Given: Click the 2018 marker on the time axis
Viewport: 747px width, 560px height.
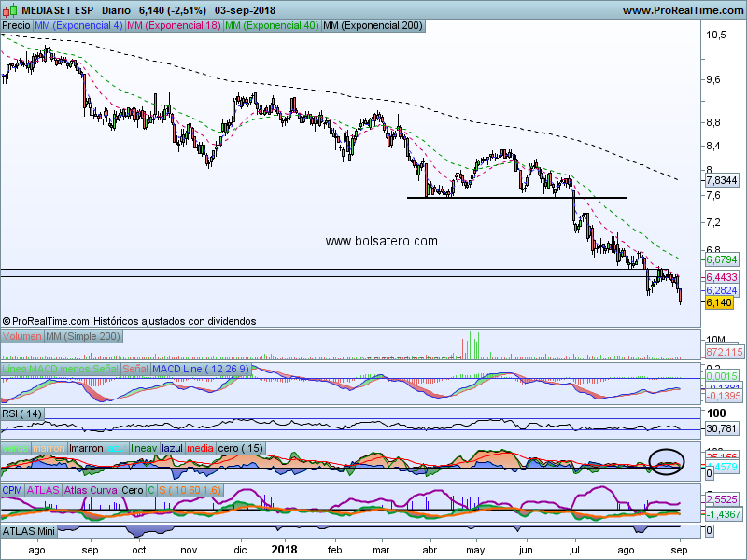Looking at the screenshot, I should coord(282,552).
